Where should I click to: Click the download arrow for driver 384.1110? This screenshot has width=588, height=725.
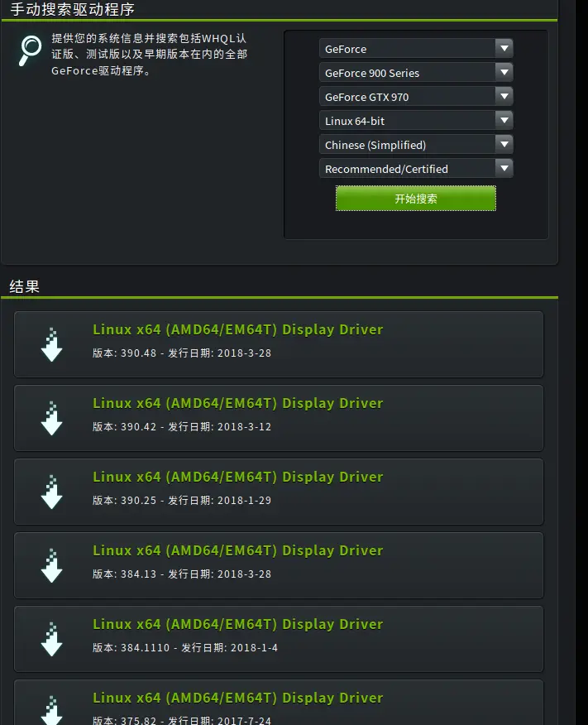click(52, 639)
